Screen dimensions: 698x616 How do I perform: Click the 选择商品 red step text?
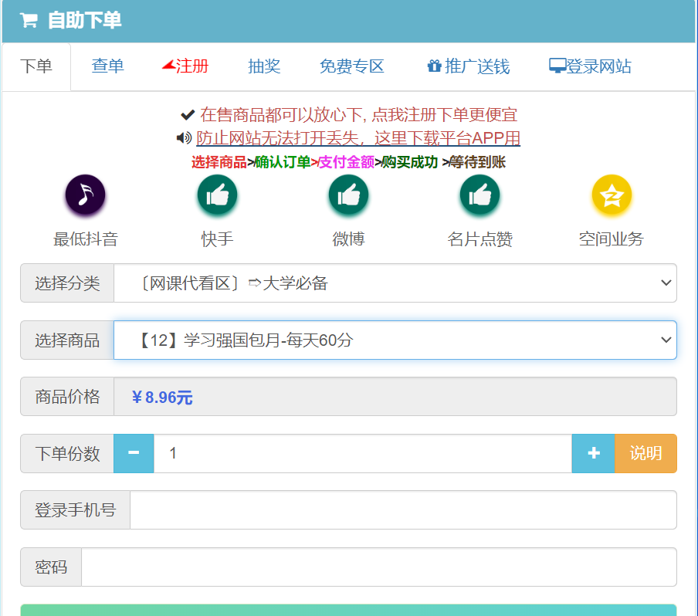219,162
